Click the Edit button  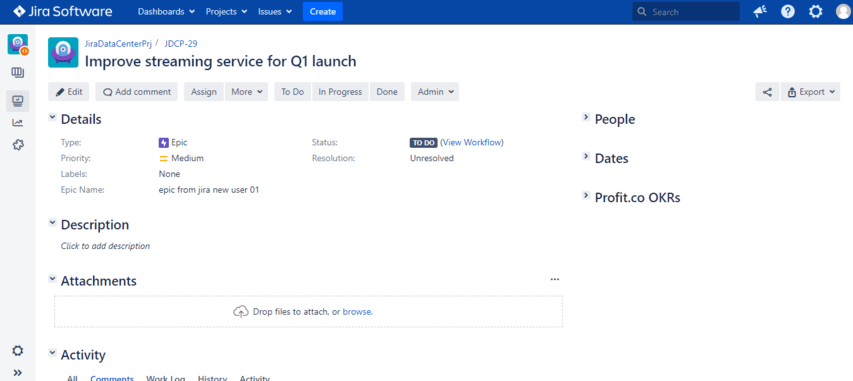69,92
